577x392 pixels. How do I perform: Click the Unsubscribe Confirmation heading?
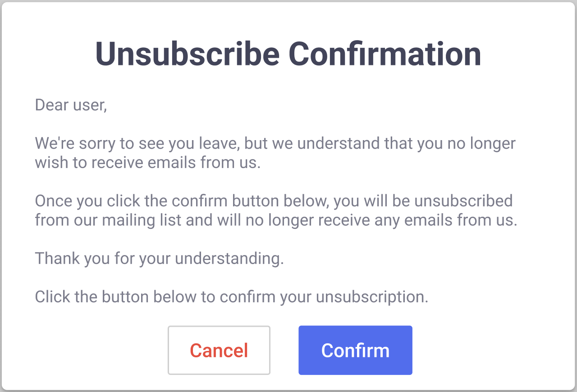[288, 54]
